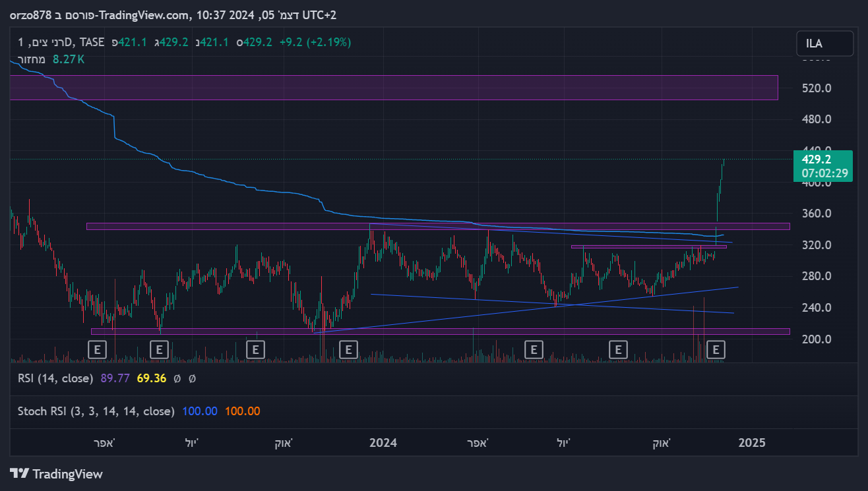Click the open value 'פ421.1'
The image size is (868, 491).
(129, 42)
